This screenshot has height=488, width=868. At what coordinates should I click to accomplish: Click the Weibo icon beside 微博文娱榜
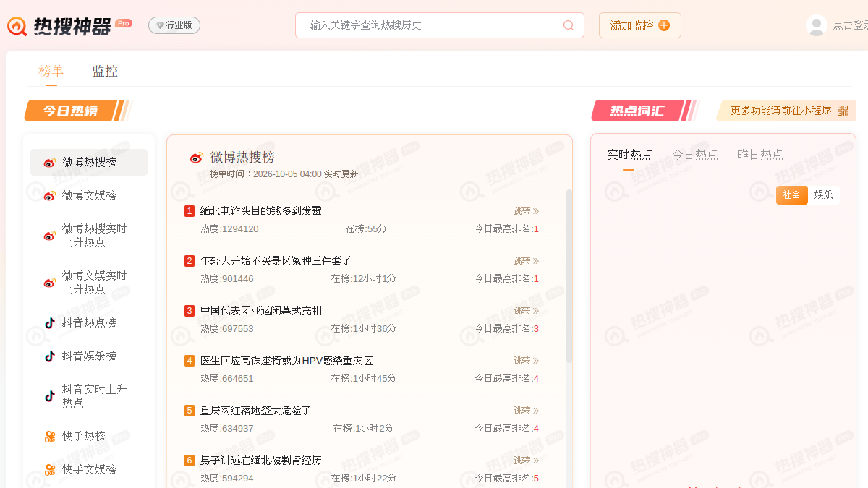click(50, 196)
